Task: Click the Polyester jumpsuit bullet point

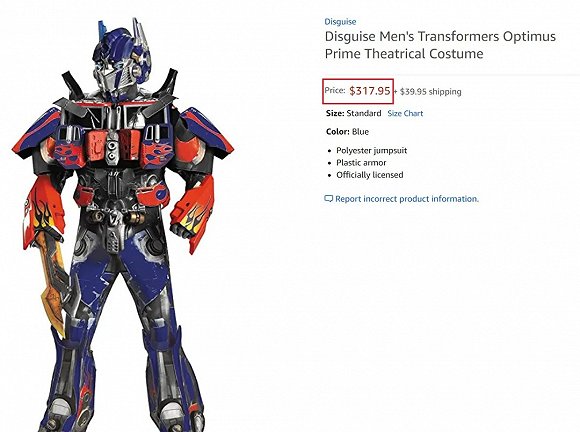Action: coord(371,151)
